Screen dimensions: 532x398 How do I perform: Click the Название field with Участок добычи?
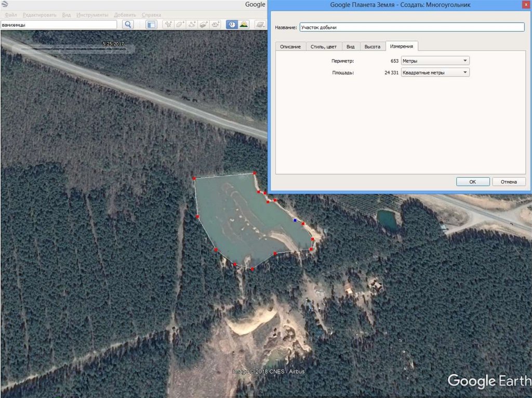[412, 27]
